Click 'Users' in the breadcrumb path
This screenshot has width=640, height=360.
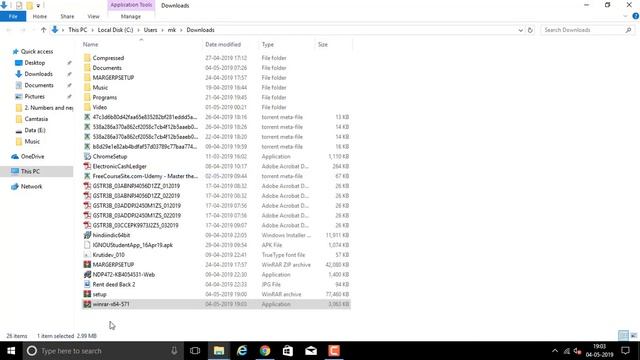(151, 30)
